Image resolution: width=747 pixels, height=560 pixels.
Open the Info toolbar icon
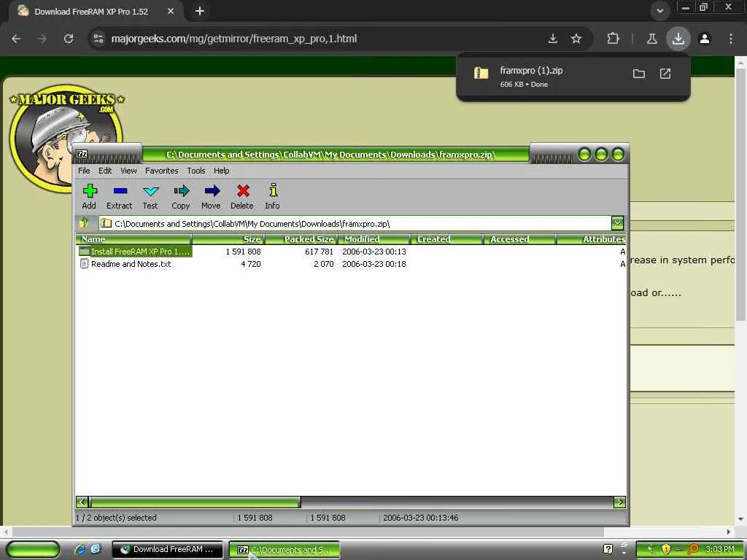[x=273, y=197]
